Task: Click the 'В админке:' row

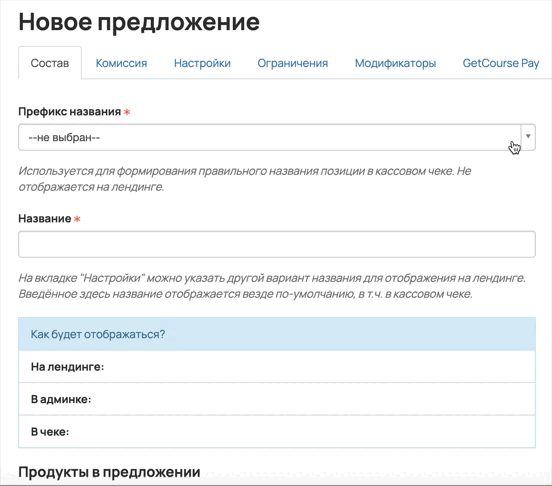Action: (x=277, y=399)
